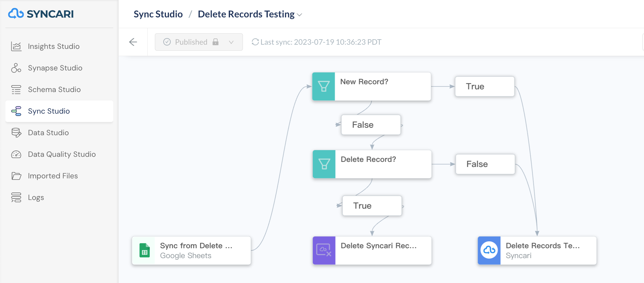Expand the Delete Records Testing pipeline dropdown
This screenshot has height=283, width=644.
click(299, 15)
